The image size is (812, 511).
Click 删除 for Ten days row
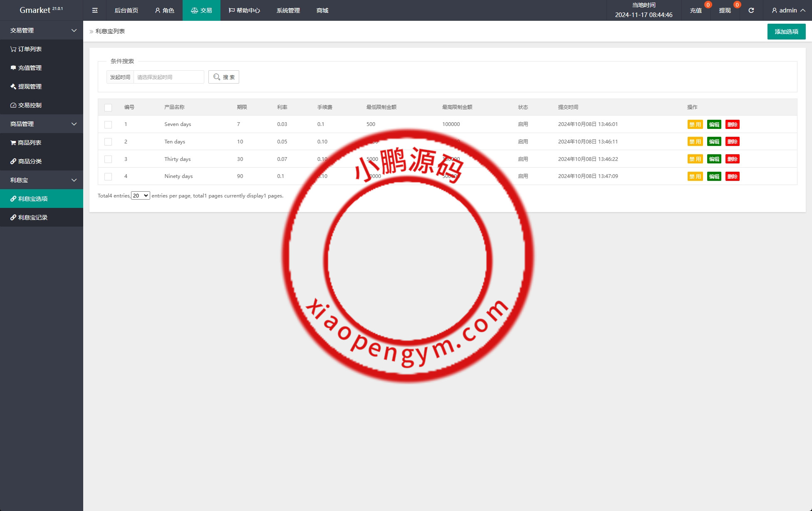click(x=732, y=142)
